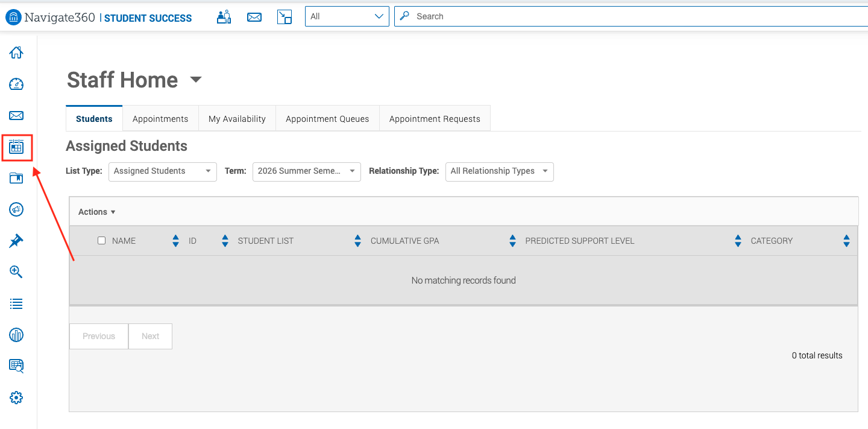Open the bookmarked folder icon in sidebar
Screen dimensions: 868x429
[16, 178]
